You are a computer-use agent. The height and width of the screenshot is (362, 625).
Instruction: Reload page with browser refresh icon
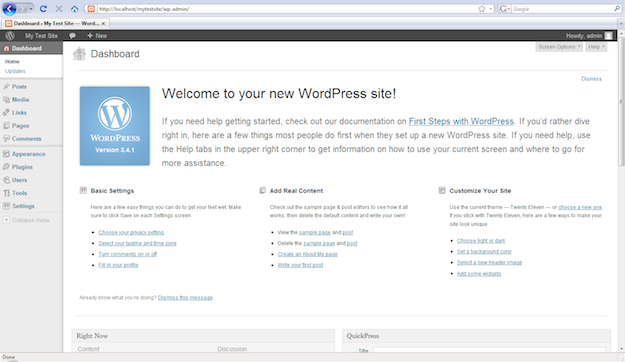click(x=43, y=8)
